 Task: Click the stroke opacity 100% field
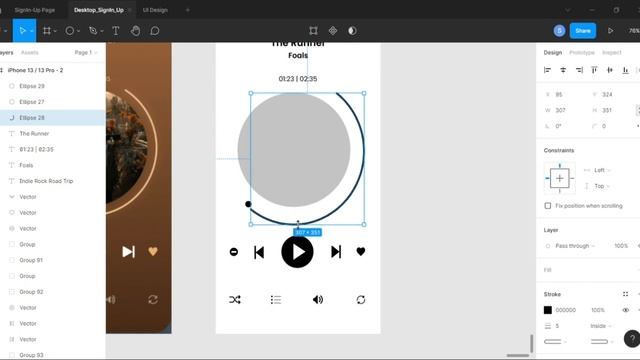coord(598,310)
